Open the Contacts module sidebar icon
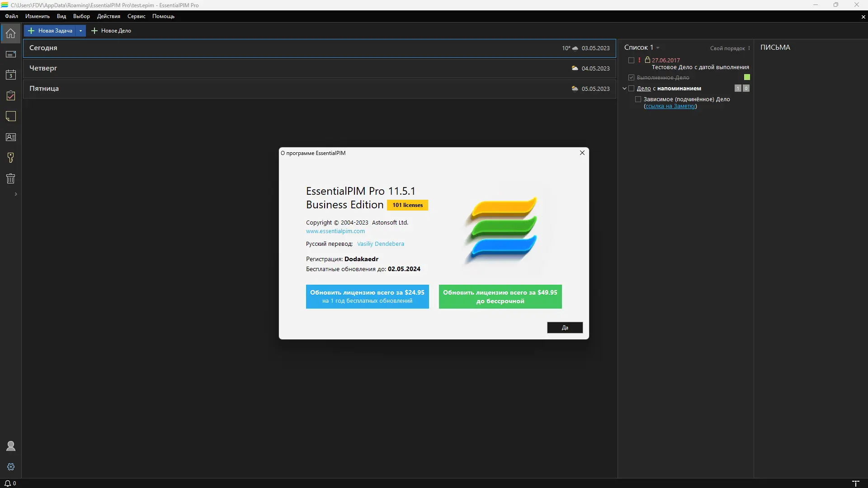Image resolution: width=868 pixels, height=488 pixels. point(11,137)
